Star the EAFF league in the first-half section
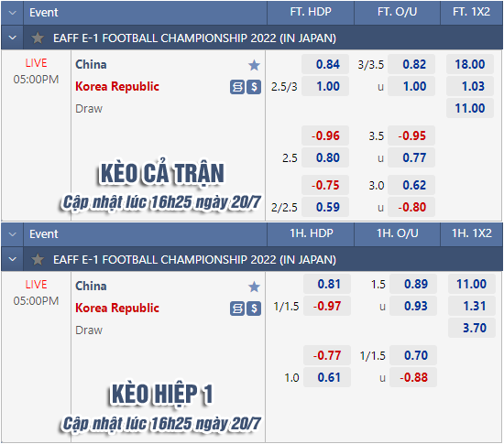 pos(38,259)
